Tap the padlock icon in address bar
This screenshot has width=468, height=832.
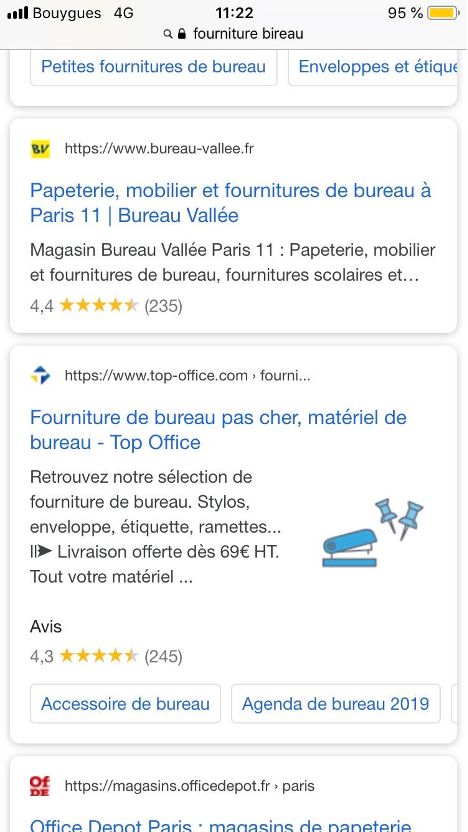pyautogui.click(x=182, y=34)
